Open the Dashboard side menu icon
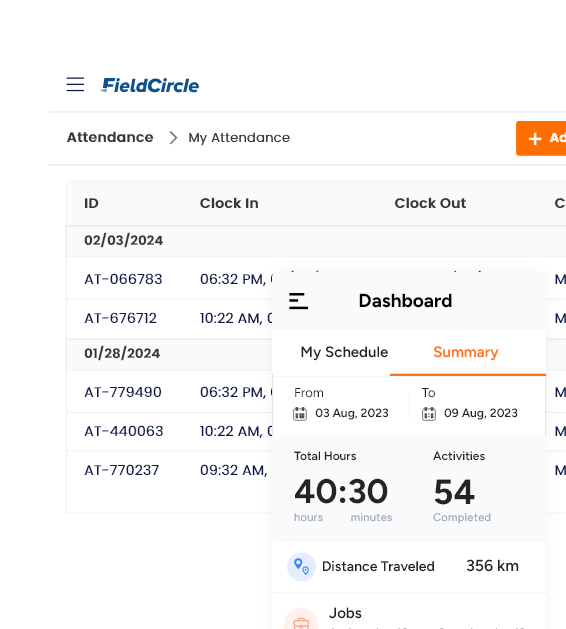This screenshot has height=629, width=566. point(298,301)
